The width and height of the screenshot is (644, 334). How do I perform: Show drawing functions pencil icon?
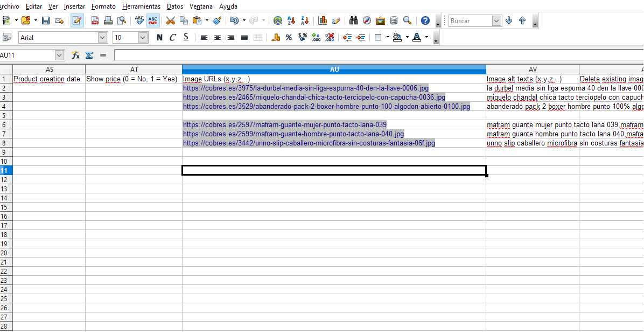point(336,20)
